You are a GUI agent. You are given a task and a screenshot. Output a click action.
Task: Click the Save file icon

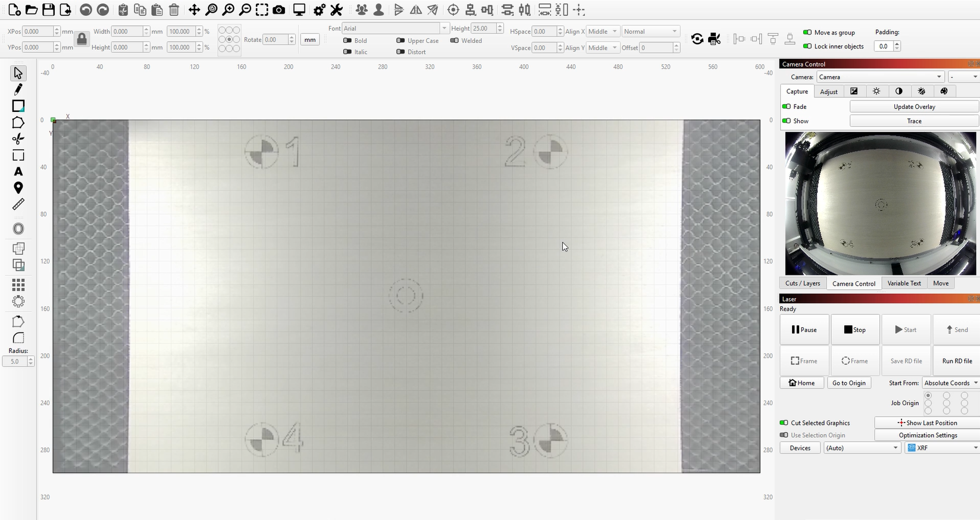click(49, 10)
